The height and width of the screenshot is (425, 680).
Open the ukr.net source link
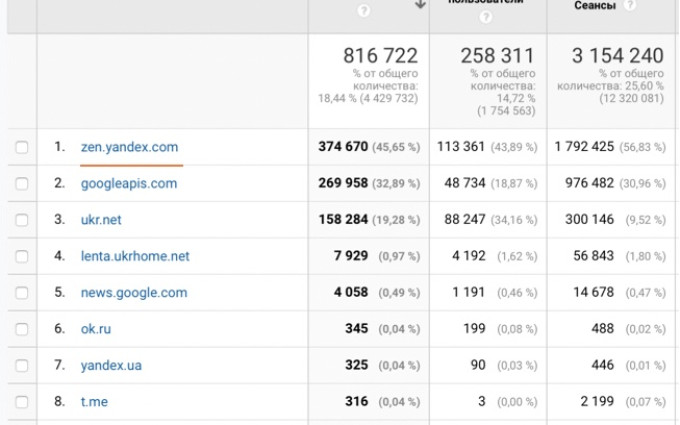coord(101,220)
